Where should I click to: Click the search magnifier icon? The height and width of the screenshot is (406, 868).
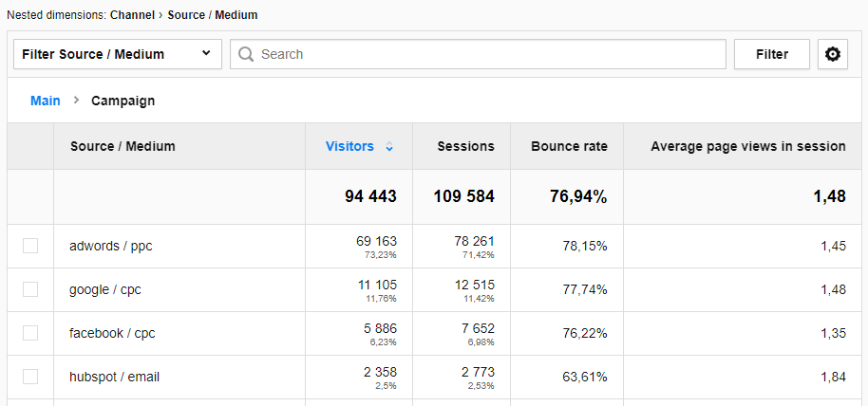(x=246, y=54)
